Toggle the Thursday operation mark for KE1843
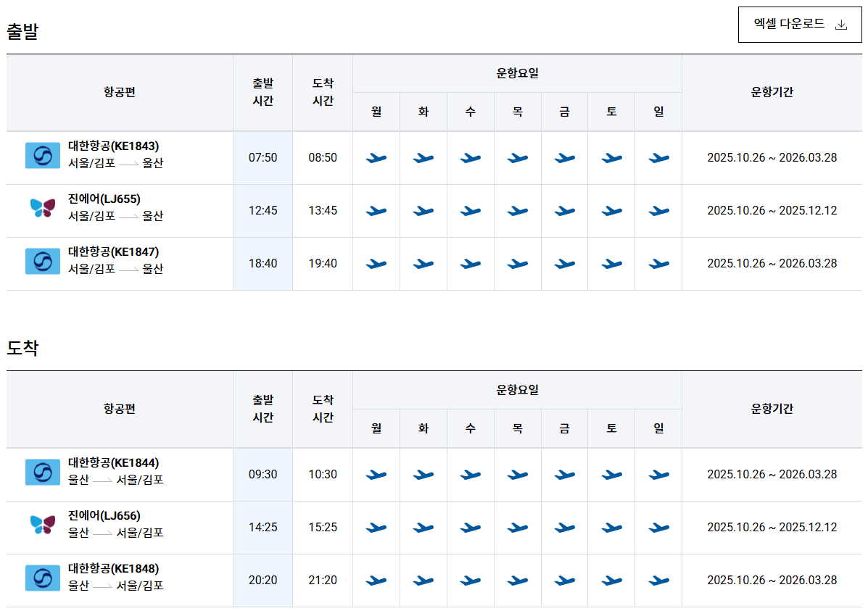The width and height of the screenshot is (868, 611). pos(518,157)
